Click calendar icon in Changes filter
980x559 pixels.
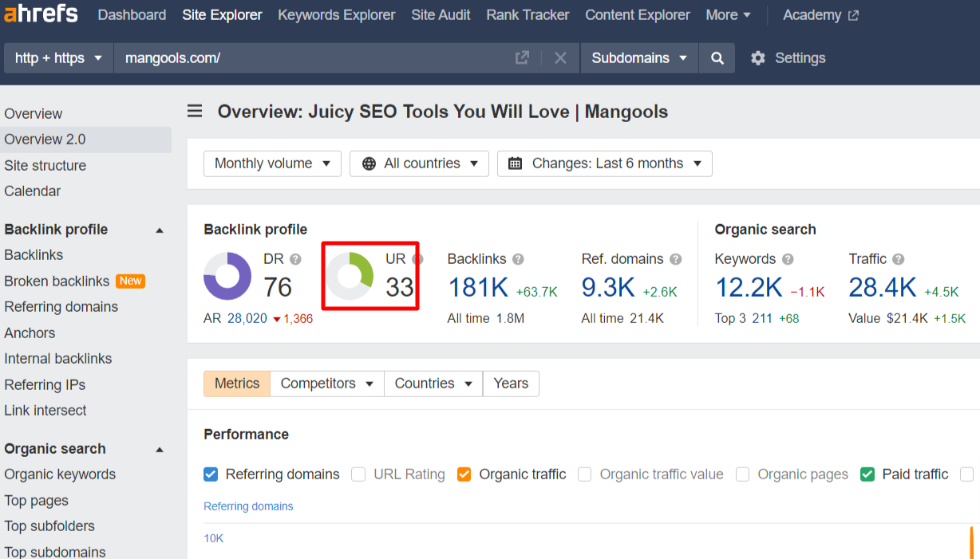tap(516, 163)
